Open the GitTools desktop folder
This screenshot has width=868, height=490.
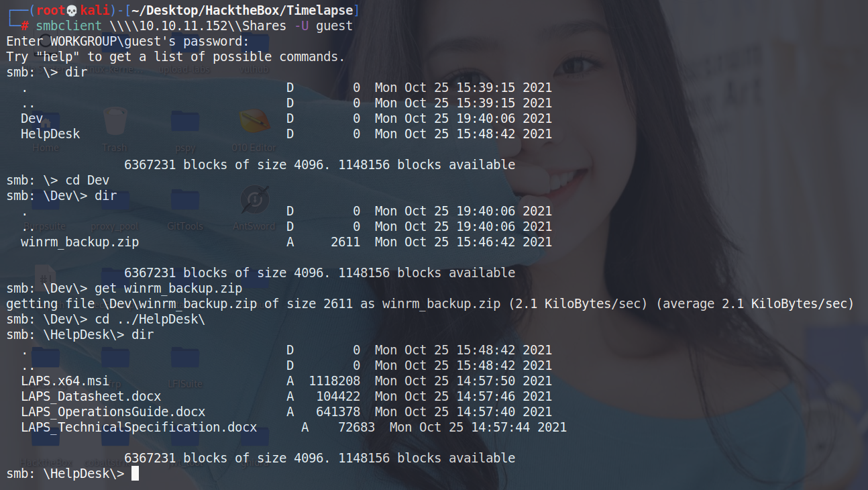point(184,200)
